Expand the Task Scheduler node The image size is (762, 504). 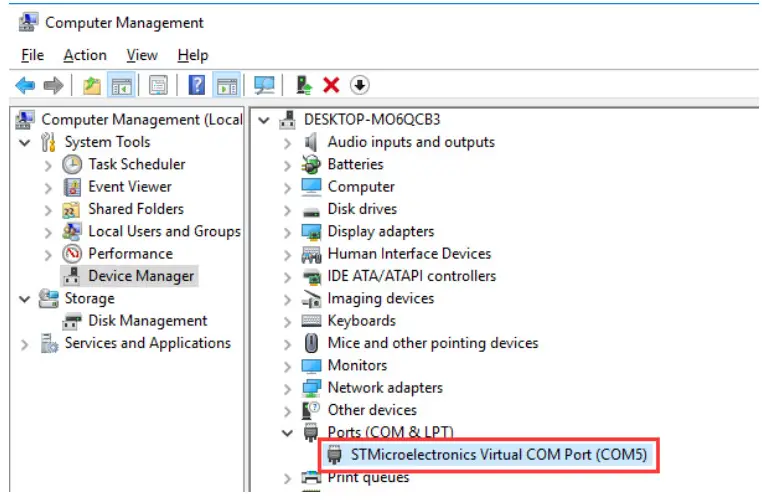48,166
